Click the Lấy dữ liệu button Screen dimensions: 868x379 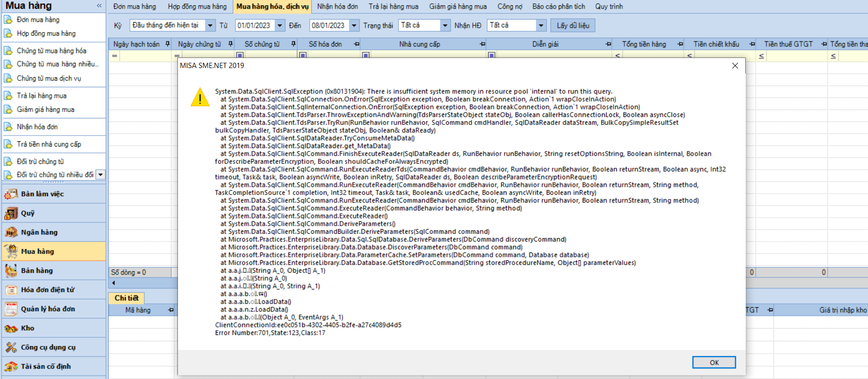(573, 25)
